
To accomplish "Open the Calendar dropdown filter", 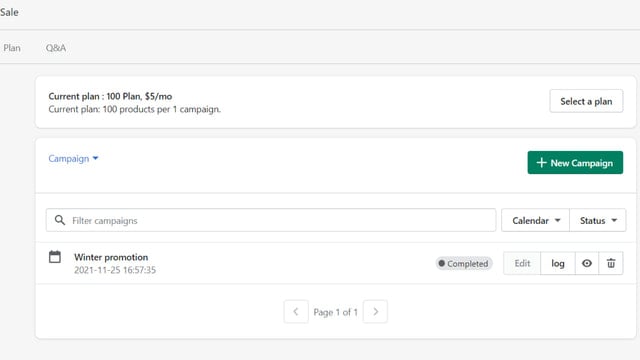I will coord(535,220).
